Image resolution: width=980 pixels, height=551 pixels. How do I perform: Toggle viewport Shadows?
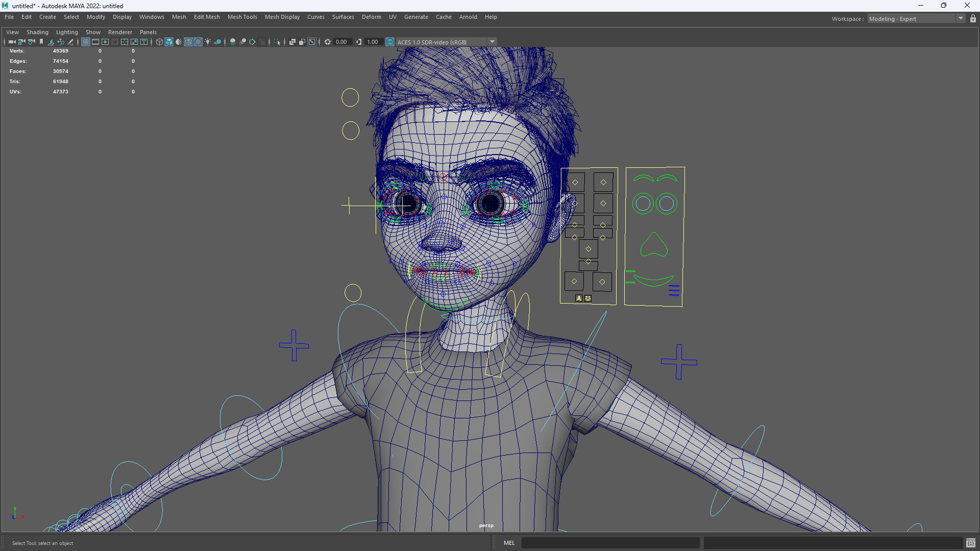pyautogui.click(x=217, y=42)
